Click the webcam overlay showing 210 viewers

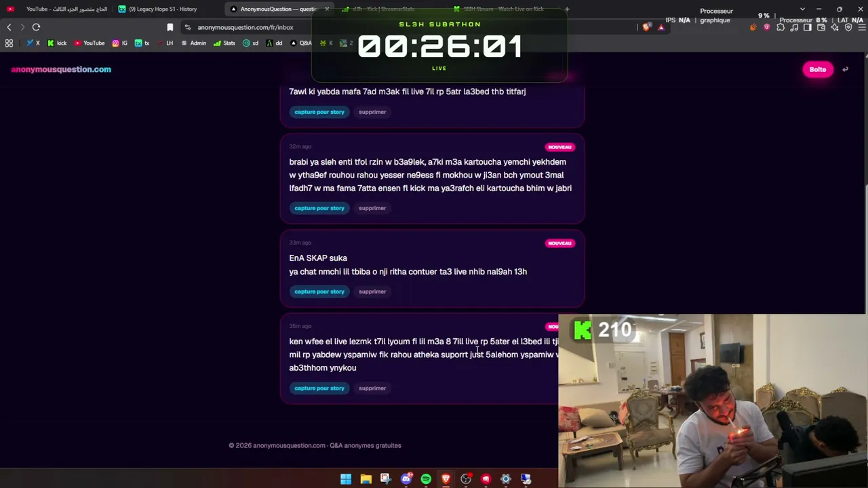[x=713, y=401]
